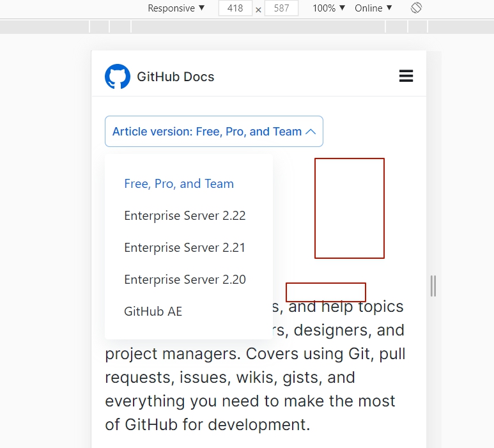The width and height of the screenshot is (494, 448).
Task: Collapse the Article version dropdown
Action: pos(214,132)
